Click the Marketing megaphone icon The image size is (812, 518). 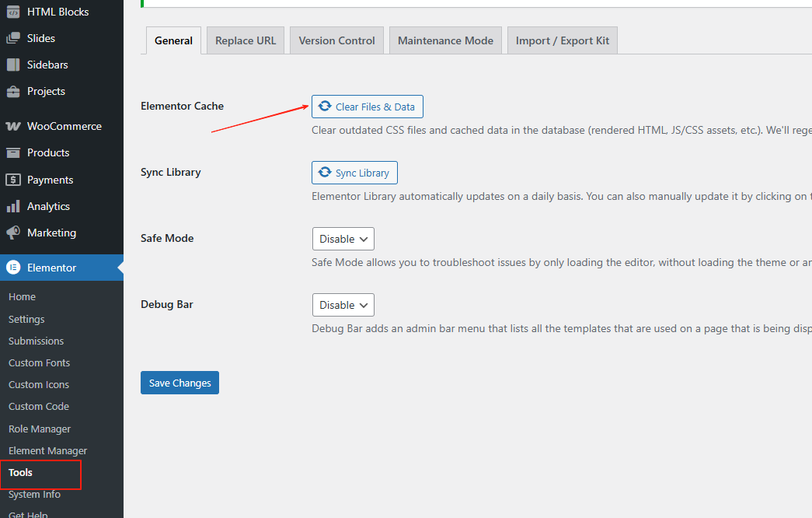(x=13, y=233)
